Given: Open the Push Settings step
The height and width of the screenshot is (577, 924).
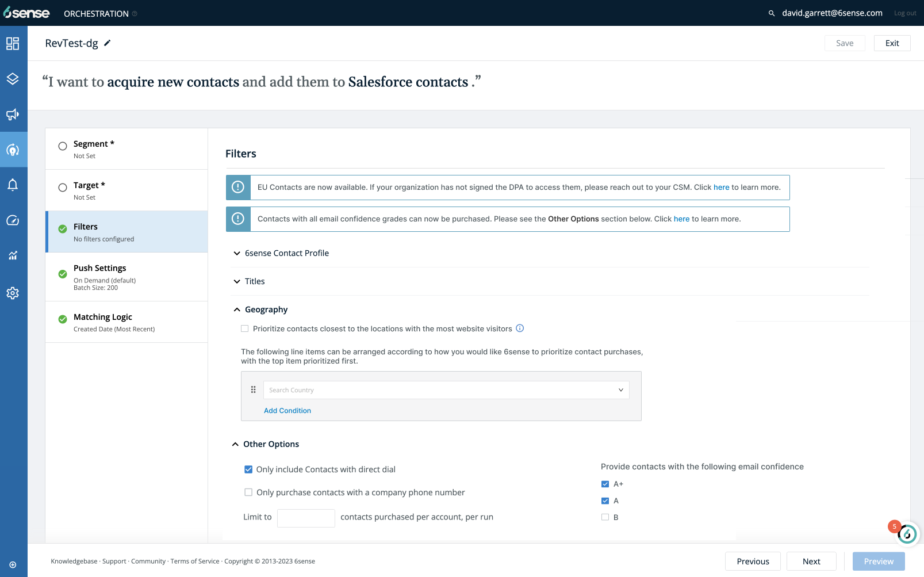Looking at the screenshot, I should tap(126, 277).
